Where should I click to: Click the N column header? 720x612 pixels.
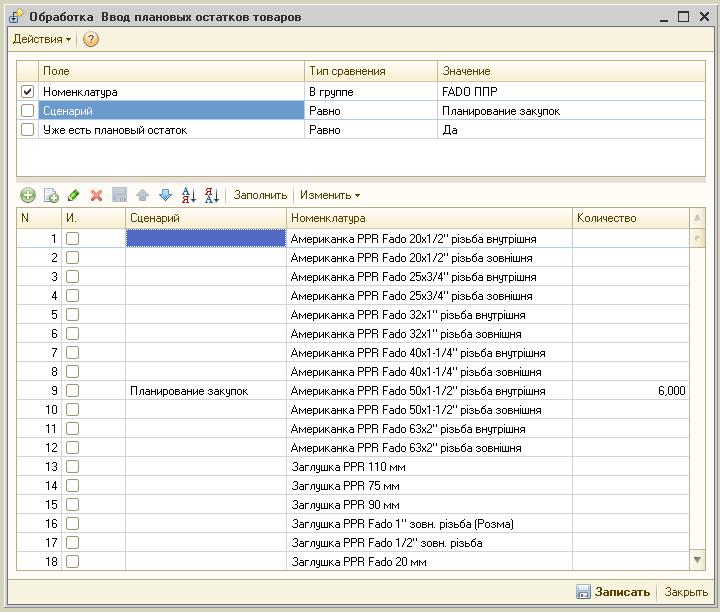[x=39, y=218]
